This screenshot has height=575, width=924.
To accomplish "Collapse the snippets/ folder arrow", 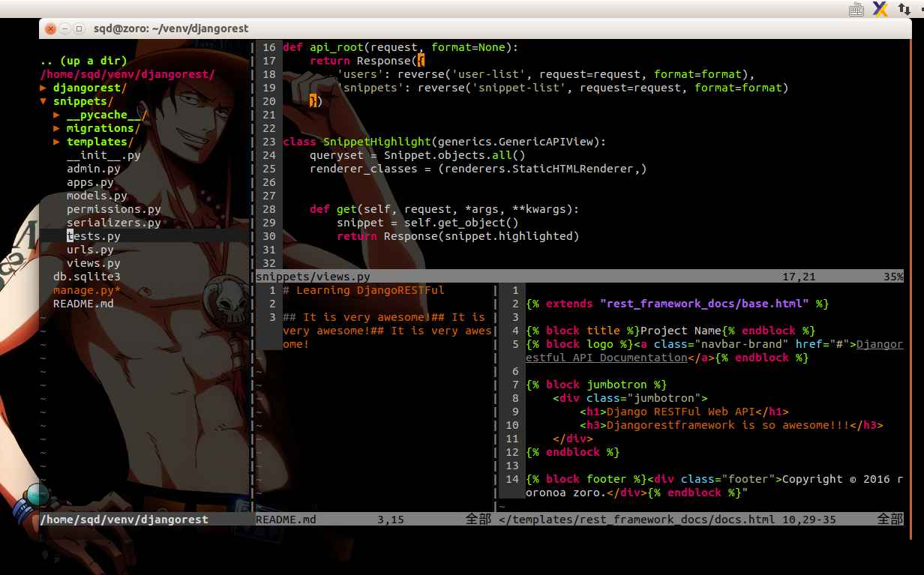I will click(43, 101).
